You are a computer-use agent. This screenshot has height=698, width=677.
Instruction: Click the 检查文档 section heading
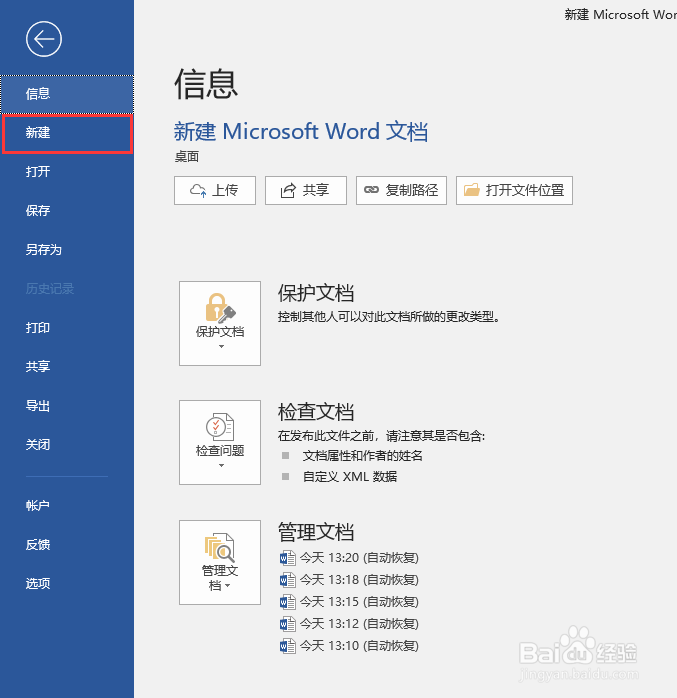[x=316, y=412]
